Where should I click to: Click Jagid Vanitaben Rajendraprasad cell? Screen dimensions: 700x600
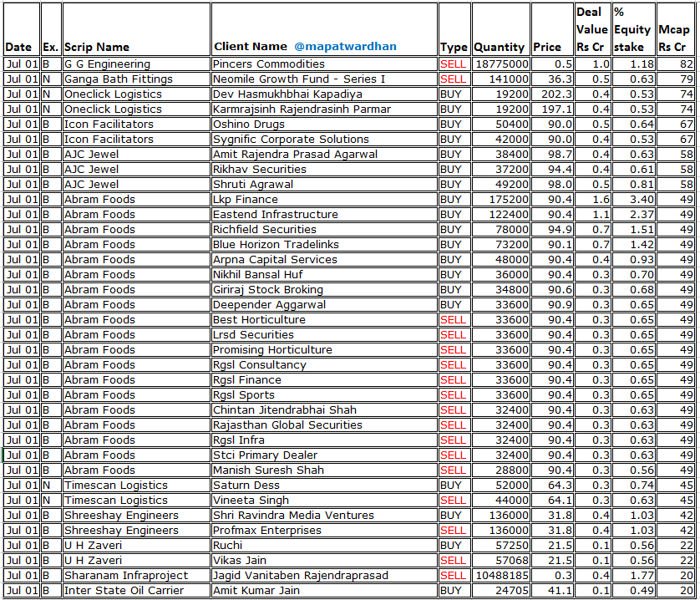click(x=325, y=576)
